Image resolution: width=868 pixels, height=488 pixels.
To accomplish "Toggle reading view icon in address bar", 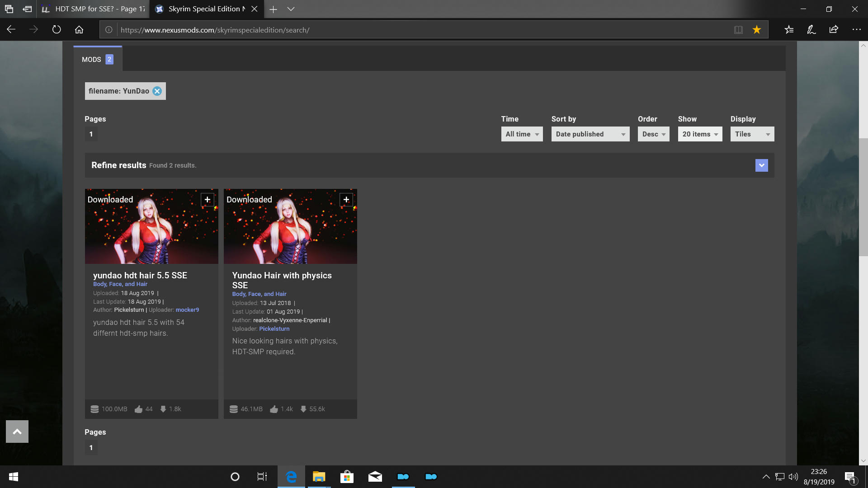I will 738,30.
